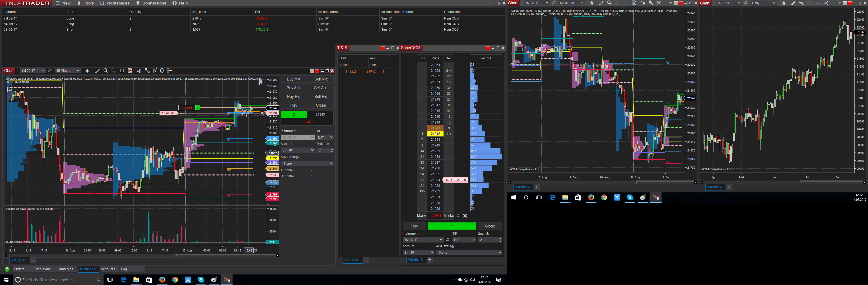Open the Help menu
The width and height of the screenshot is (868, 285).
[180, 3]
